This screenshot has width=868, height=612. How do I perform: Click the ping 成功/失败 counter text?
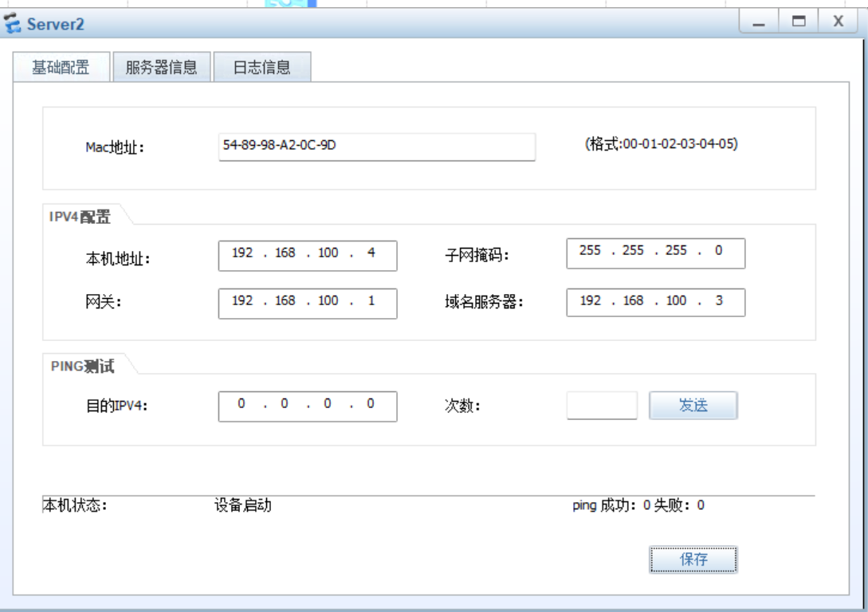(638, 505)
